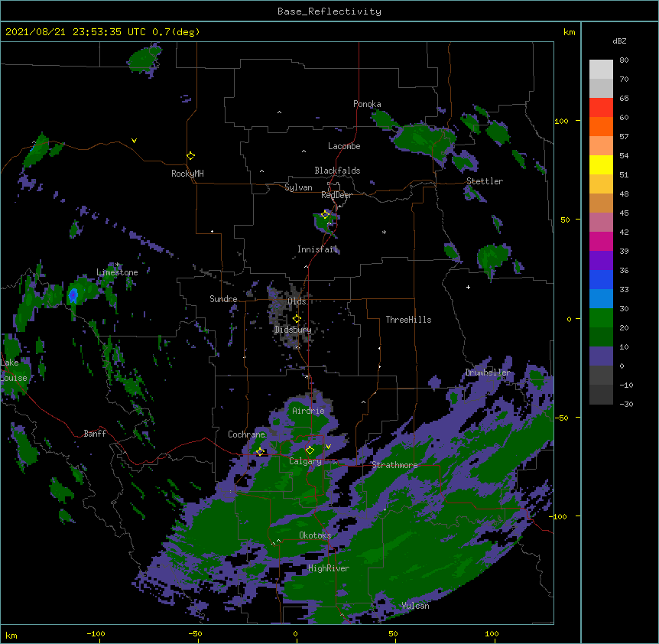Click the 100 km tick on vertical axis
Viewport: 659px width, 644px height.
coord(561,121)
